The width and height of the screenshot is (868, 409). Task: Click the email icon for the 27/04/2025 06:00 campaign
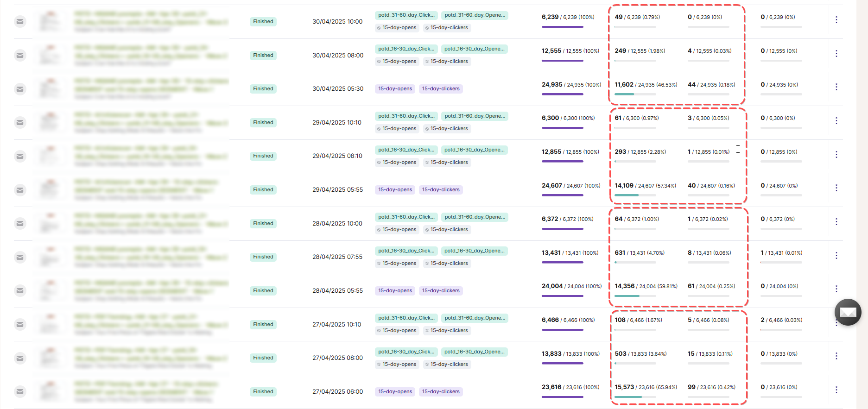tap(20, 392)
